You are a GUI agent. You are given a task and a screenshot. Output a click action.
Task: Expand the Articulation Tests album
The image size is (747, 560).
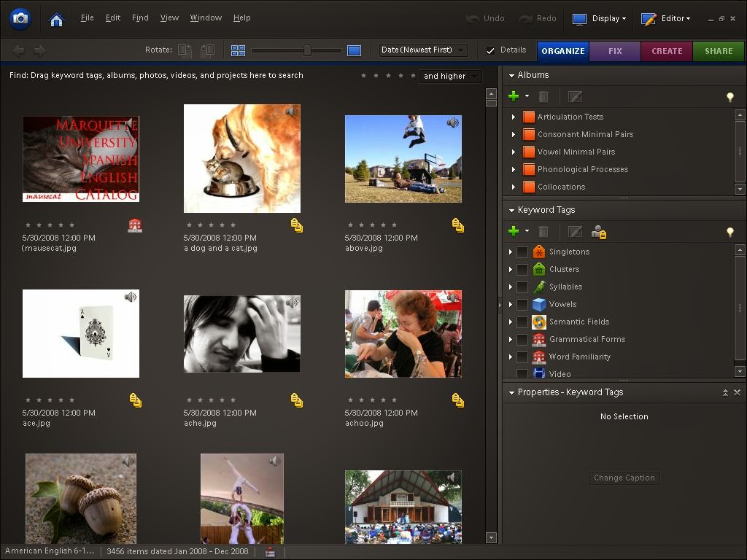point(513,117)
